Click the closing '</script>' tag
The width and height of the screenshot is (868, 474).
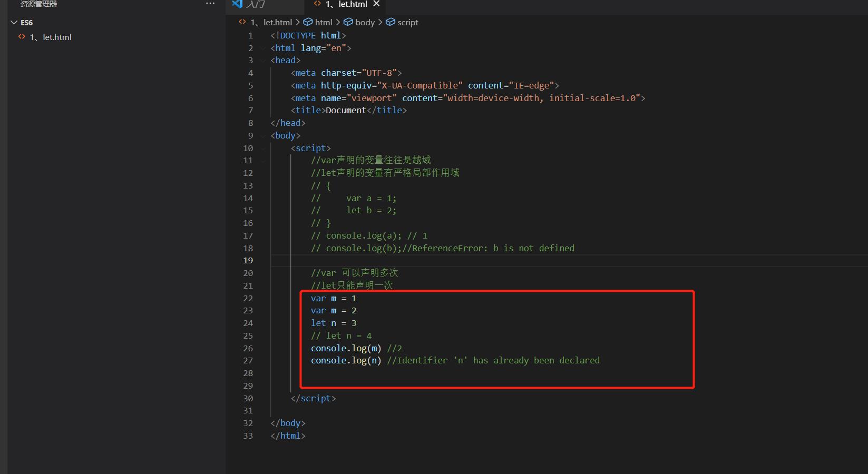click(313, 398)
